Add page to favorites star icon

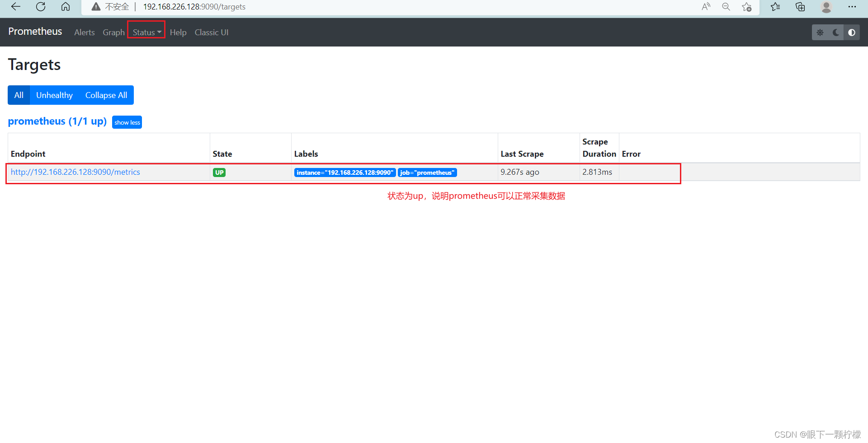coord(746,7)
